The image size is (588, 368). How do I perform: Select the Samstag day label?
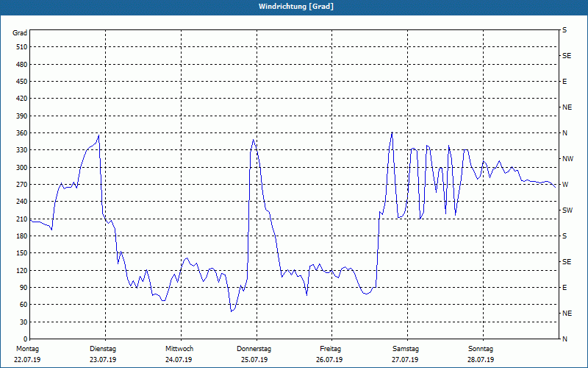tap(406, 349)
